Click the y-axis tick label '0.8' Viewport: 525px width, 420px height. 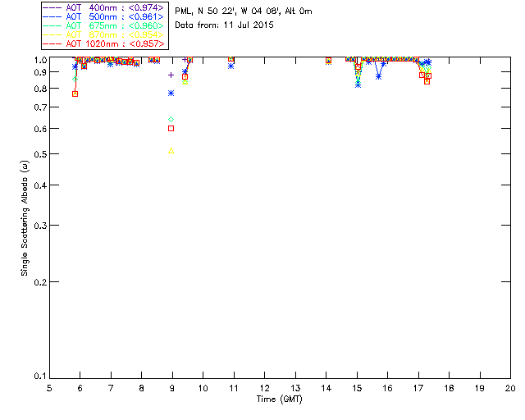tap(40, 89)
